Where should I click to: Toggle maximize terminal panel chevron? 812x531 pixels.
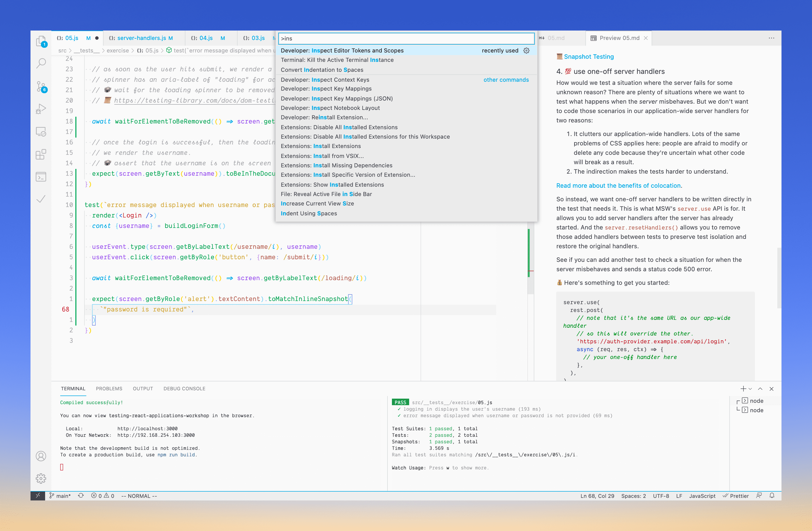[760, 389]
